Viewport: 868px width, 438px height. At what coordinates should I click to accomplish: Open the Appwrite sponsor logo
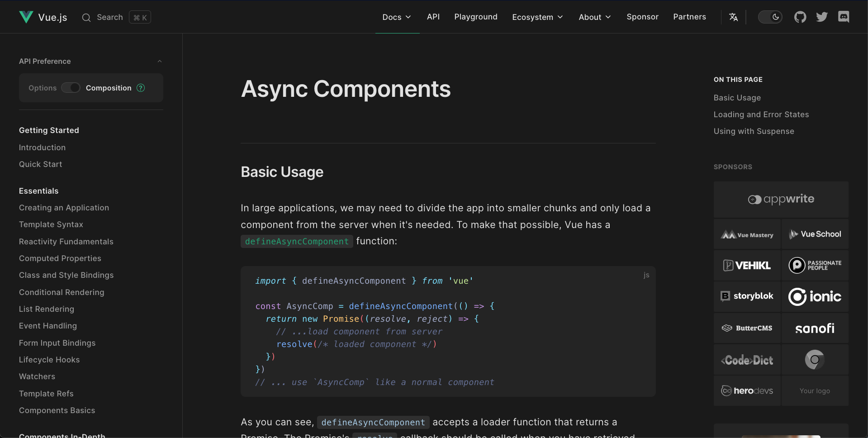pyautogui.click(x=781, y=200)
